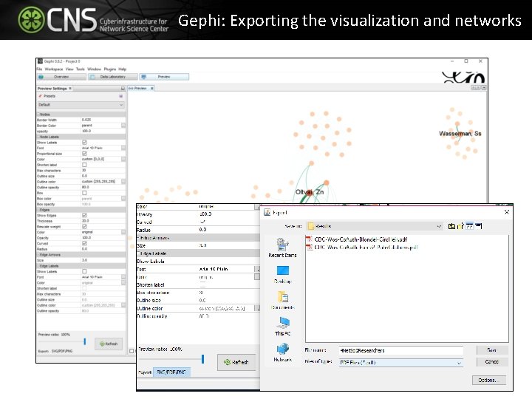
Task: Click Refresh button in main Gephi window
Action: click(x=109, y=344)
